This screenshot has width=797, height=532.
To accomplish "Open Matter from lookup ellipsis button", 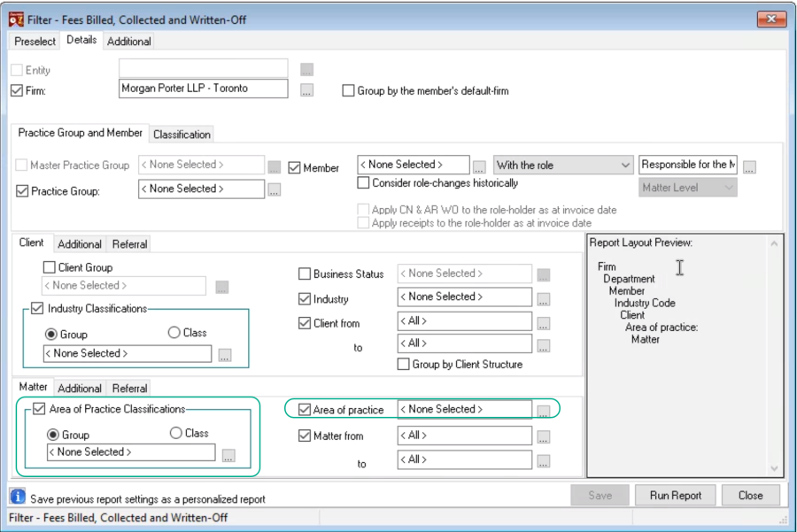I will click(x=544, y=436).
